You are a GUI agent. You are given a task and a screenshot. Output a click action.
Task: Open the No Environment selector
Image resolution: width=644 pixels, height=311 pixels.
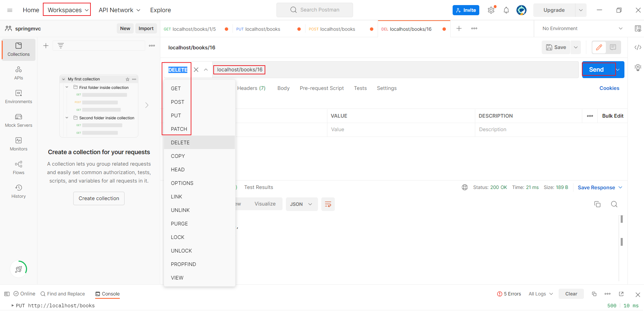[x=582, y=28]
